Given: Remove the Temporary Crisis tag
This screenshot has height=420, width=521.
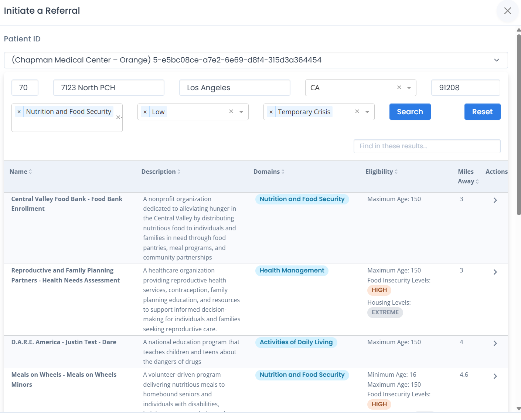Looking at the screenshot, I should tap(271, 112).
